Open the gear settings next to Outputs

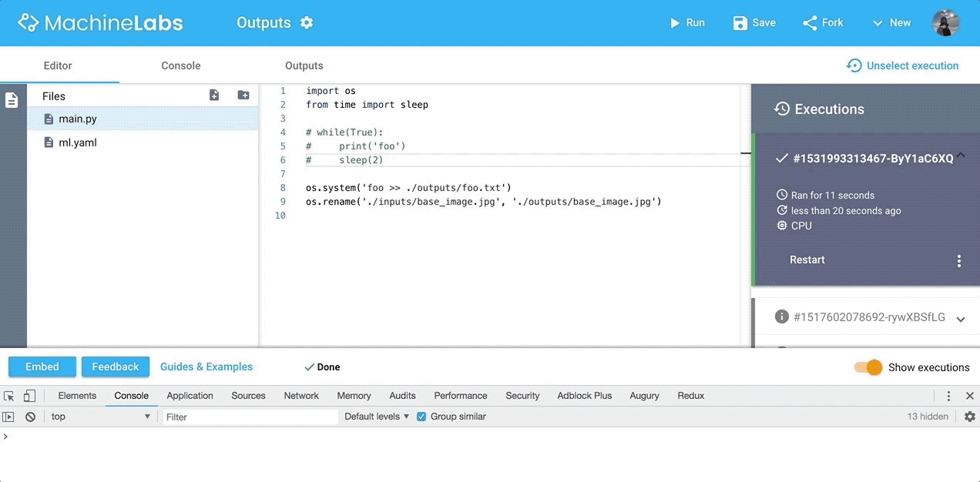pos(306,22)
